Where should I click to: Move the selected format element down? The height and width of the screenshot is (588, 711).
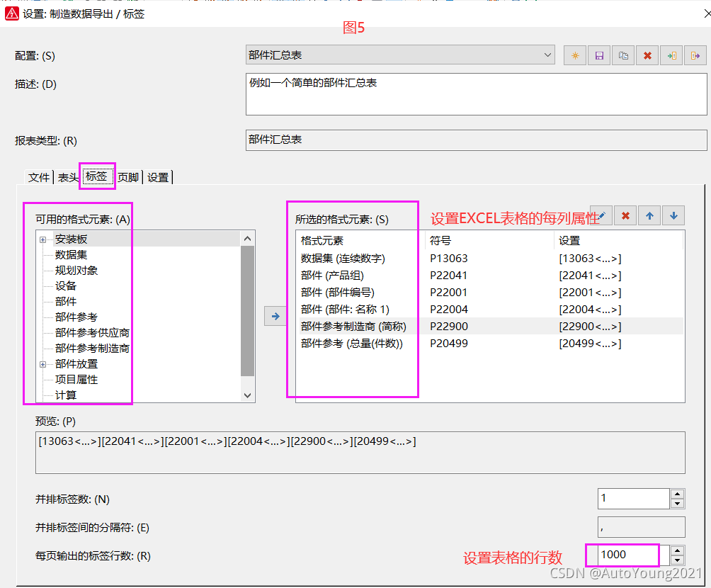(673, 215)
